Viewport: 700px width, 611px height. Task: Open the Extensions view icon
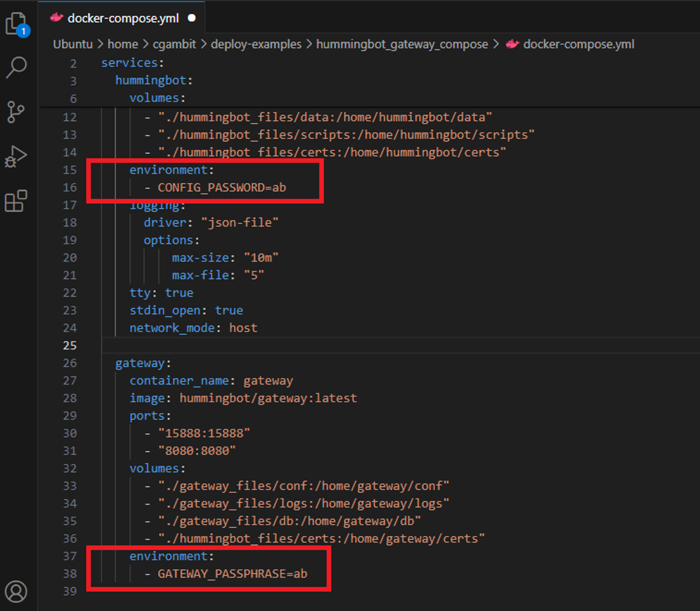17,201
